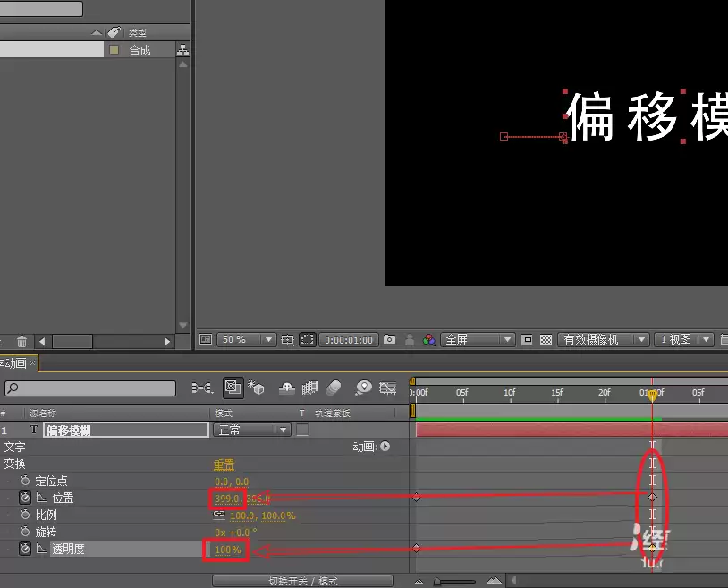Open the flowchart view icon beside 合成
The height and width of the screenshot is (588, 728).
point(183,50)
